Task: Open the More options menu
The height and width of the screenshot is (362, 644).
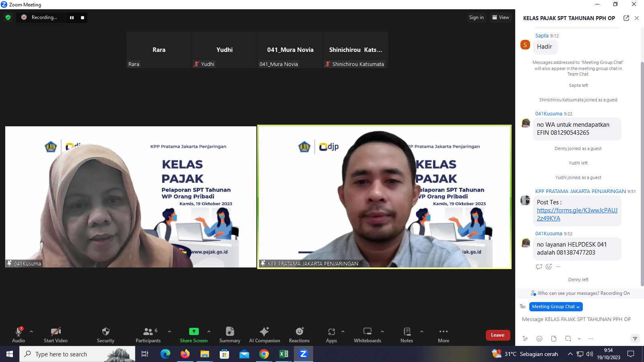Action: pos(443,331)
